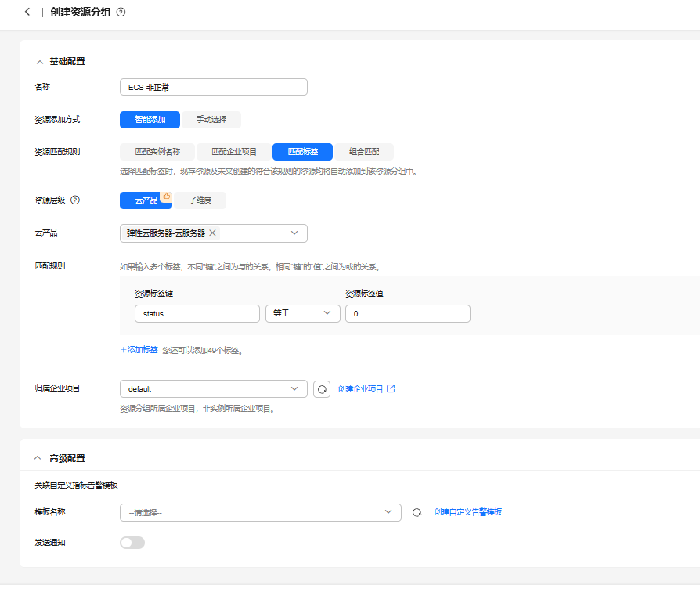Open 创建自定义告警模板 link
Screen dimensions: 700x603
(x=467, y=512)
